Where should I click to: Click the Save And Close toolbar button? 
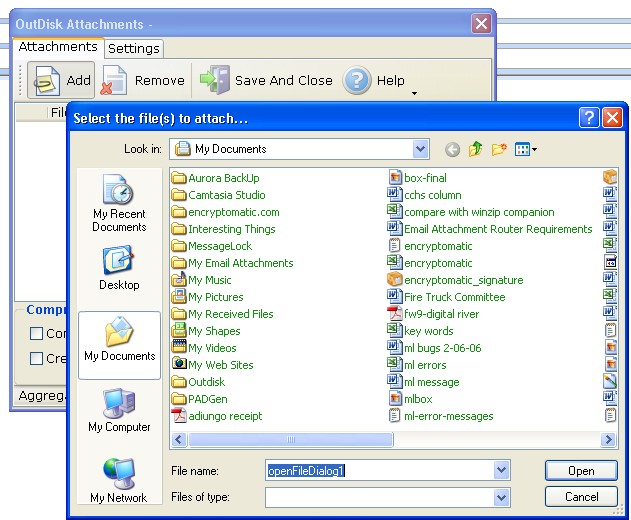[x=266, y=80]
